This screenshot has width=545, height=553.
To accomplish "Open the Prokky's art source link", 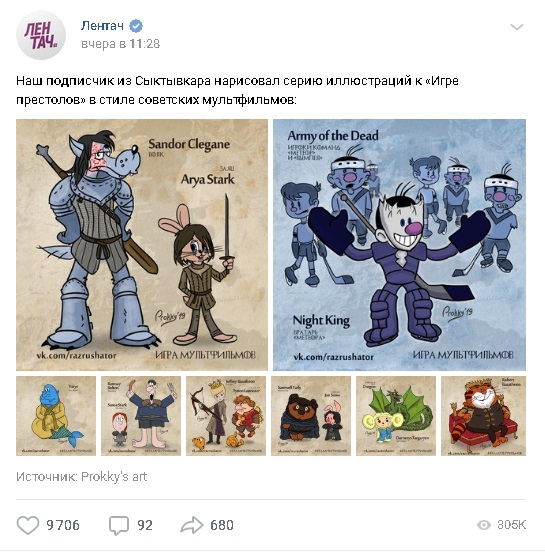I will point(114,477).
